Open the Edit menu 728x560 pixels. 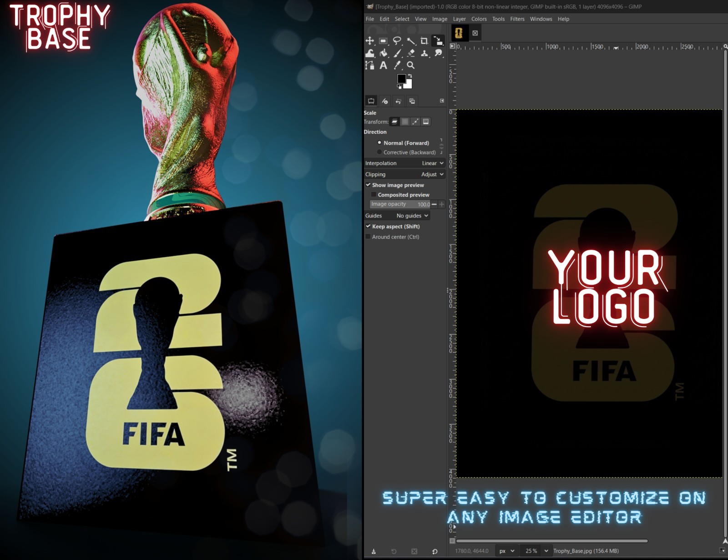pos(384,19)
